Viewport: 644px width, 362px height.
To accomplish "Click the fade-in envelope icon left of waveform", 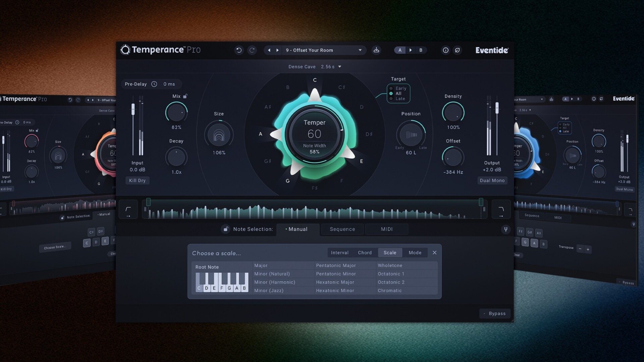I will 129,209.
